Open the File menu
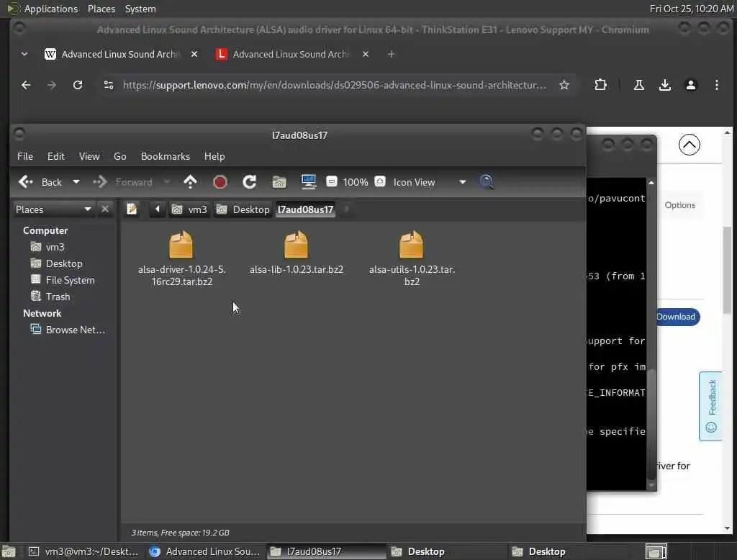The image size is (737, 560). coord(25,156)
